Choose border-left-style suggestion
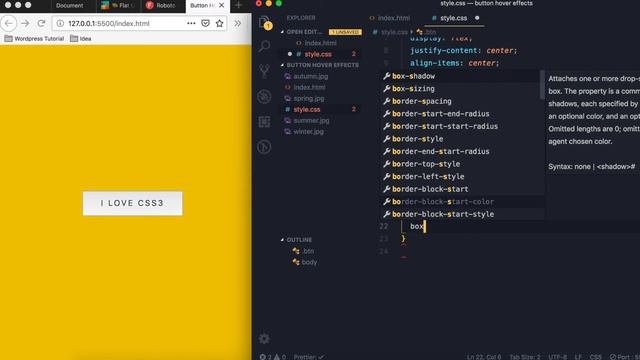This screenshot has height=360, width=640. point(462,176)
